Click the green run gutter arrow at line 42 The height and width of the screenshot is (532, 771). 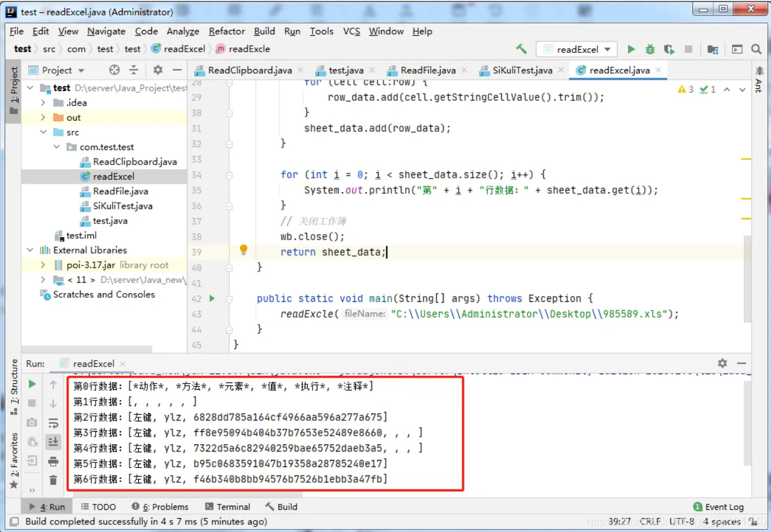[x=212, y=298]
